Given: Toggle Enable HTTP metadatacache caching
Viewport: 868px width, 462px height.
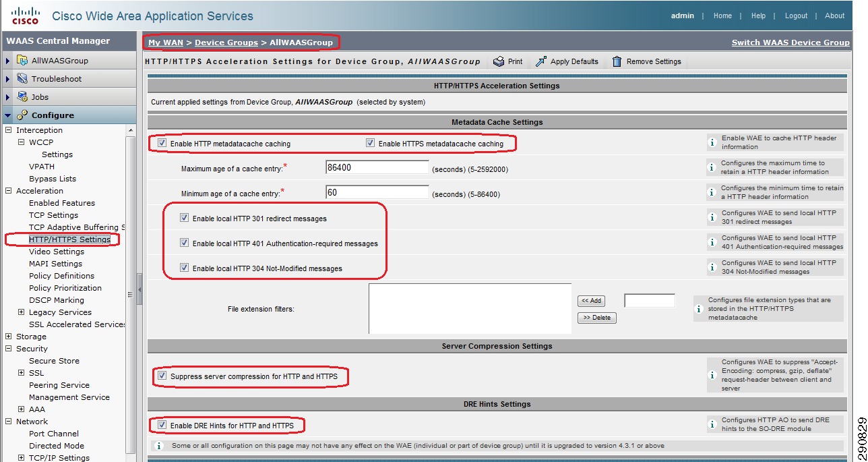Looking at the screenshot, I should pos(162,143).
